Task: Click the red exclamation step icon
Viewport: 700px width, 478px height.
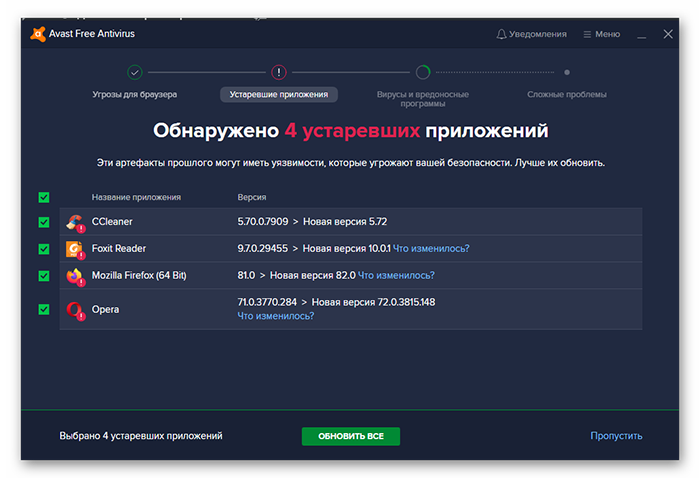Action: pos(279,72)
